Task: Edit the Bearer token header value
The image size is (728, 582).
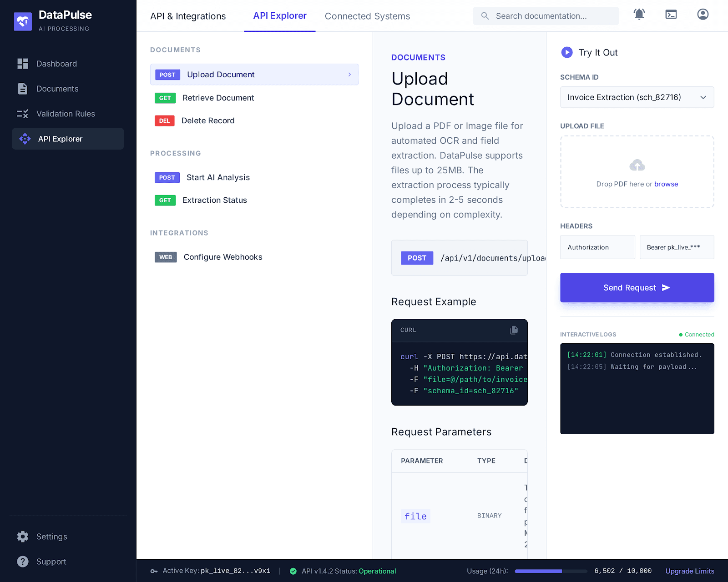Action: [677, 247]
